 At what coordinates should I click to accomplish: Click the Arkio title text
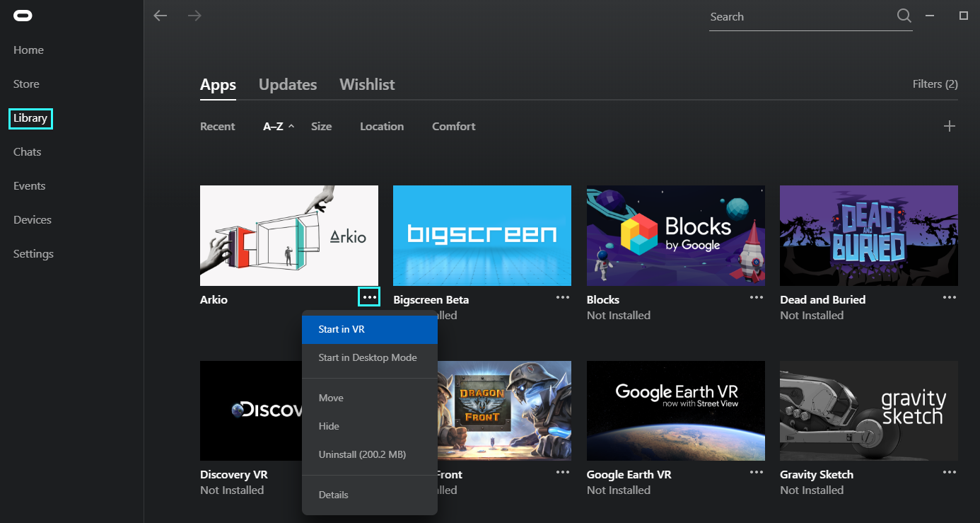(214, 300)
